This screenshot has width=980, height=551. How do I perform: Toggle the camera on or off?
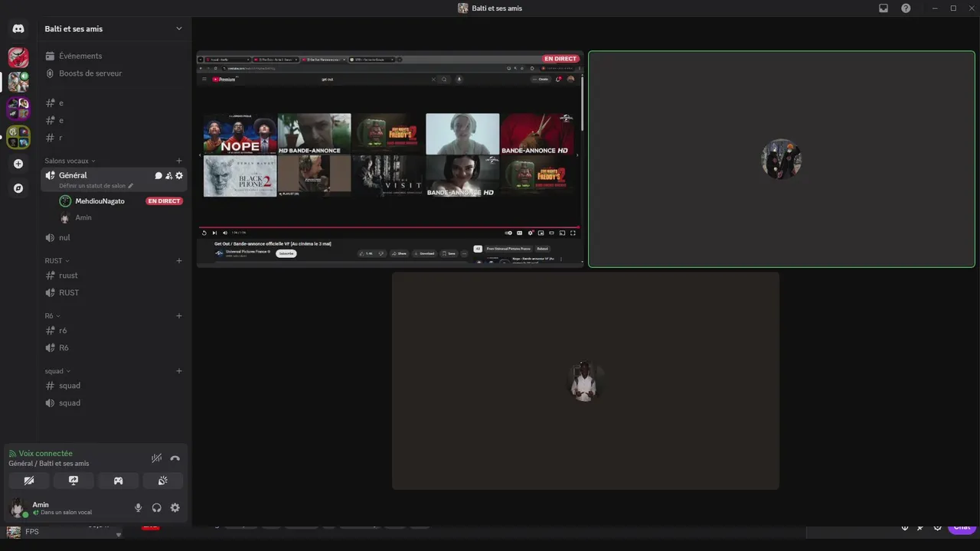pyautogui.click(x=29, y=481)
